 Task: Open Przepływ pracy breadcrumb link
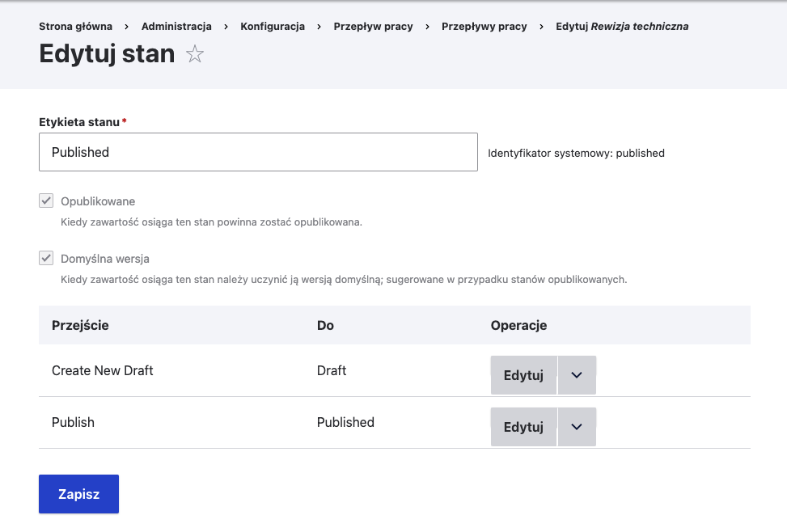pyautogui.click(x=373, y=27)
